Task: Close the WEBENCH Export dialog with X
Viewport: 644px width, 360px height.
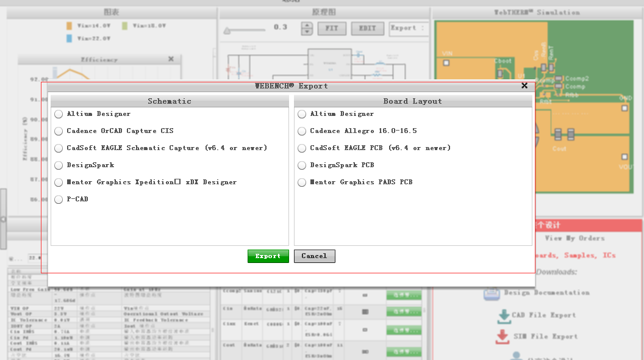Action: pos(524,86)
